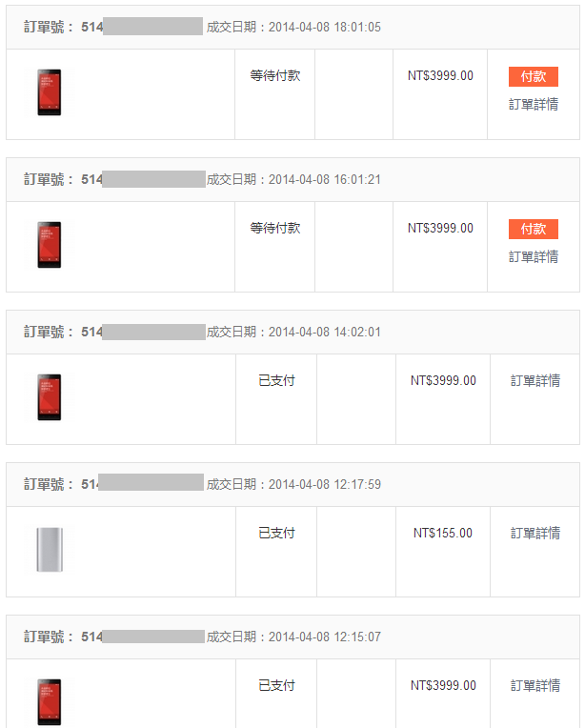Viewport: 585px width, 728px height.
Task: Open 訂單詳情 for the 18:01:05 order
Action: [533, 105]
